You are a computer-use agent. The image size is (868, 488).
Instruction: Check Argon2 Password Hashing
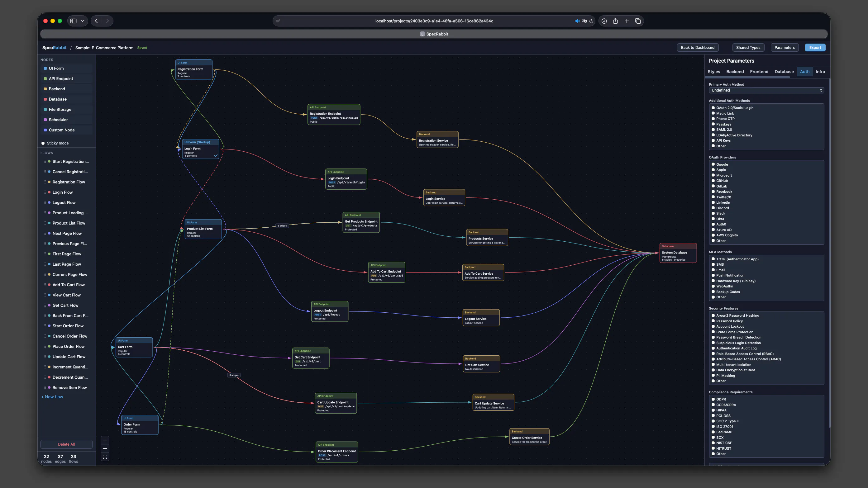(713, 315)
